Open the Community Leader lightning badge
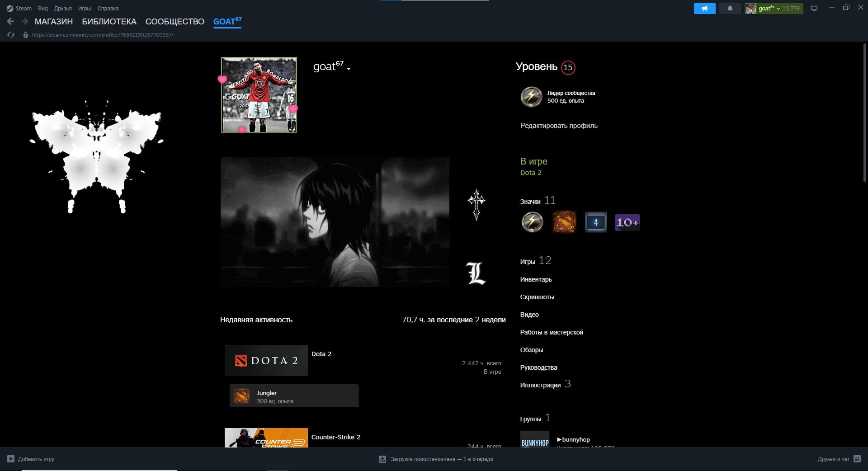Image resolution: width=868 pixels, height=471 pixels. pyautogui.click(x=532, y=97)
